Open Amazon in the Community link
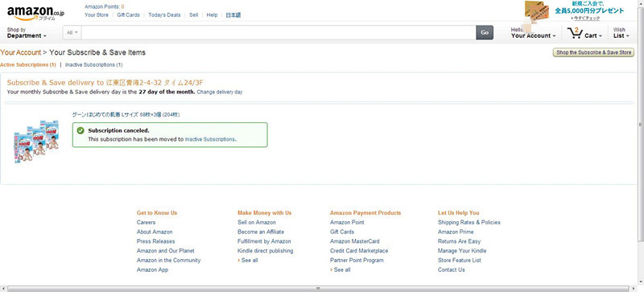The image size is (644, 292). (x=169, y=260)
